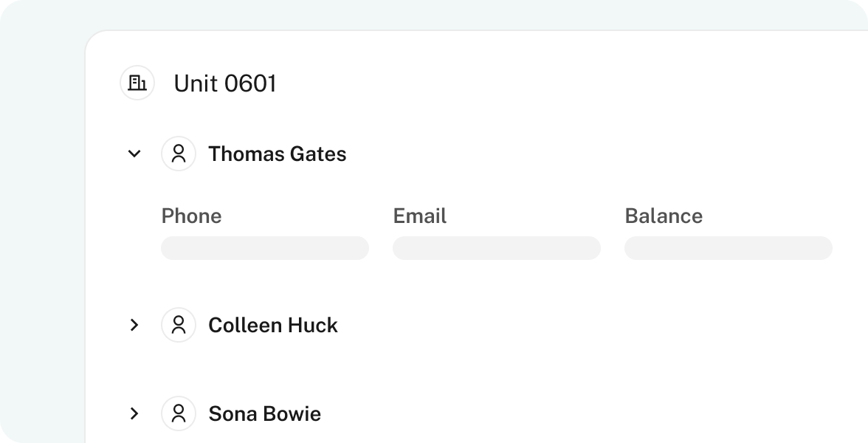The width and height of the screenshot is (868, 443).
Task: Click the Phone field label
Action: (191, 216)
